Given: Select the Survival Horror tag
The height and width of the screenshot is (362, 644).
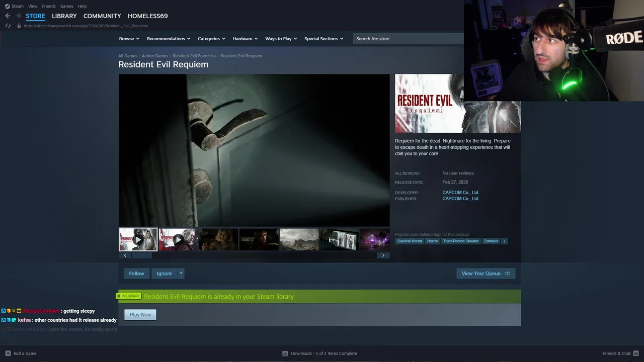Looking at the screenshot, I should (410, 241).
